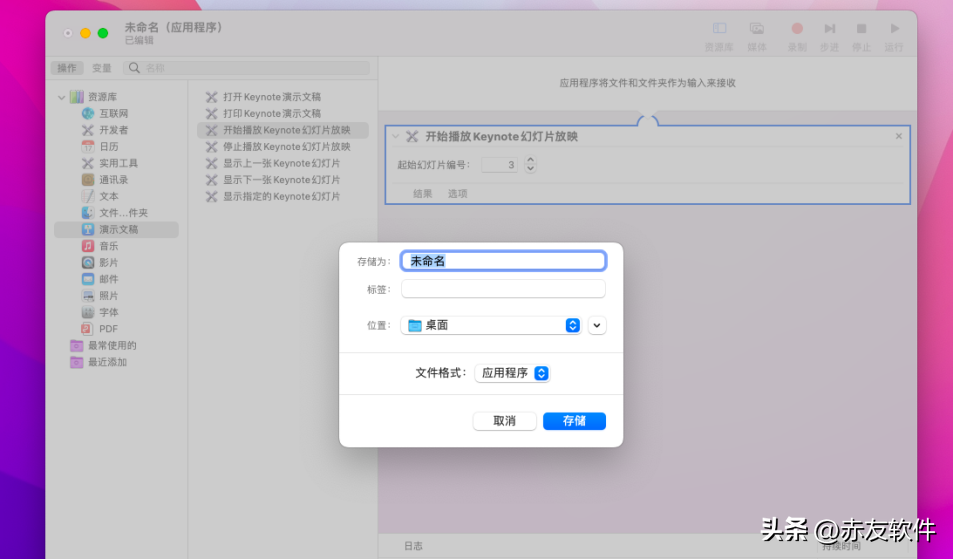Select 影片 category icon

pyautogui.click(x=88, y=262)
